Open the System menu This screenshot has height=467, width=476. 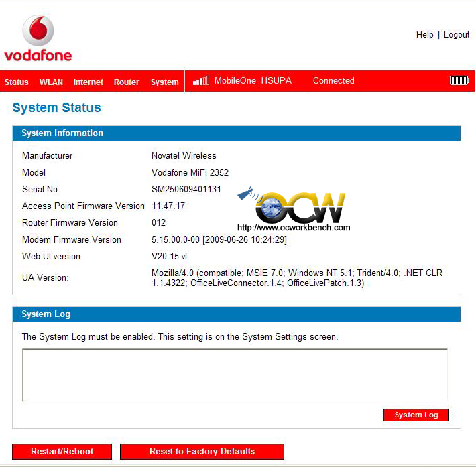tap(164, 82)
